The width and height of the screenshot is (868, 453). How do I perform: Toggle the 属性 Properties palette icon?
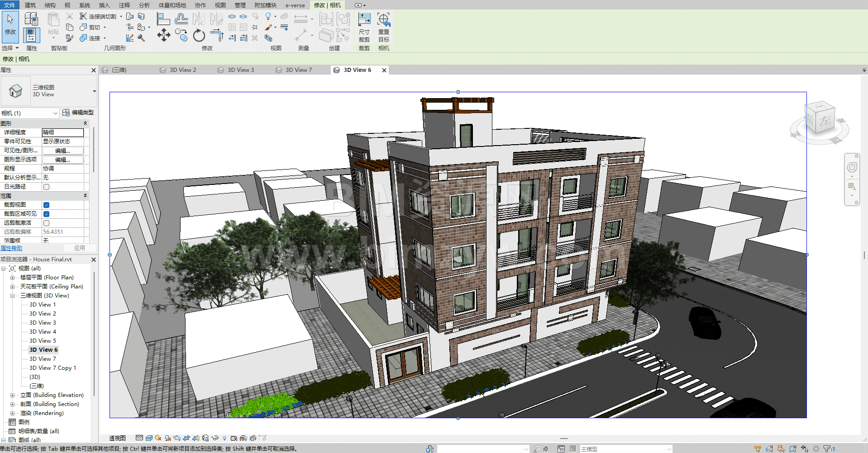31,35
